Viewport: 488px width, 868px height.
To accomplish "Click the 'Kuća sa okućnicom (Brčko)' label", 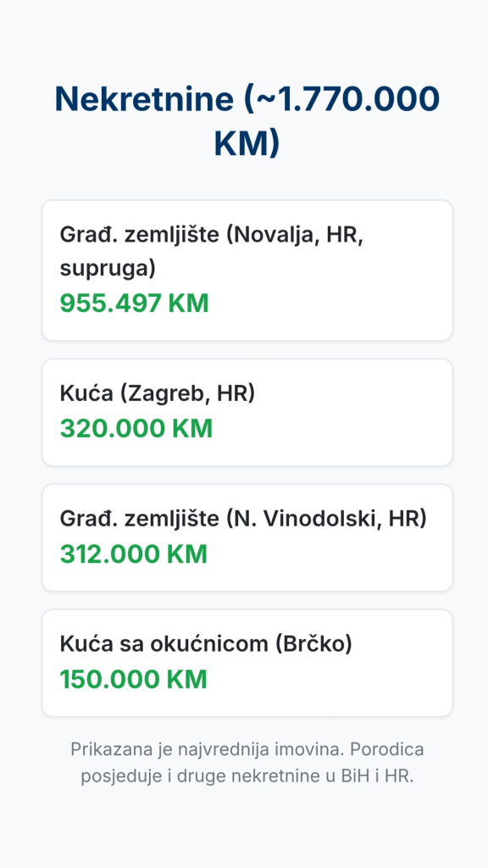I will (x=206, y=644).
